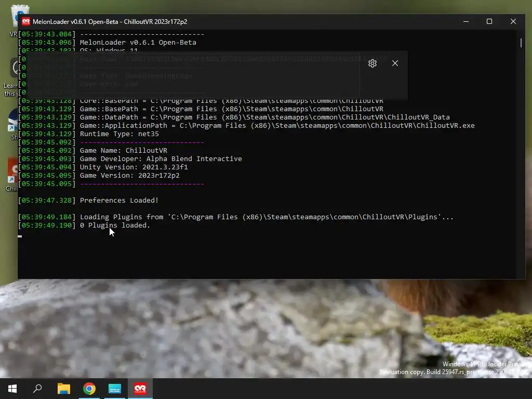Open the teal app icon in the taskbar
The width and height of the screenshot is (532, 399).
point(115,389)
